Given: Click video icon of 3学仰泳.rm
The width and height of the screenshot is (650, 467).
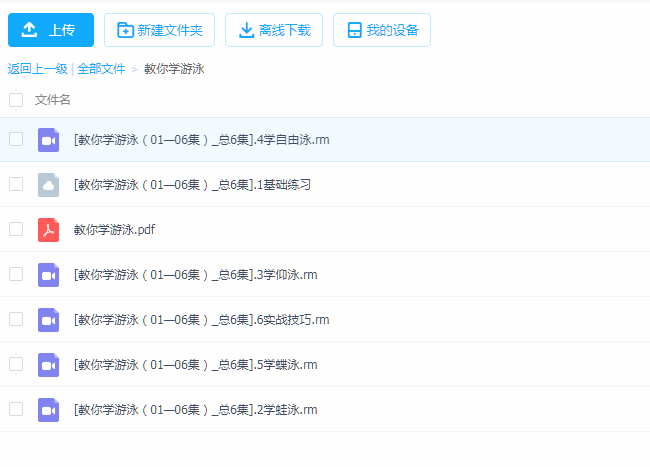Looking at the screenshot, I should point(49,275).
